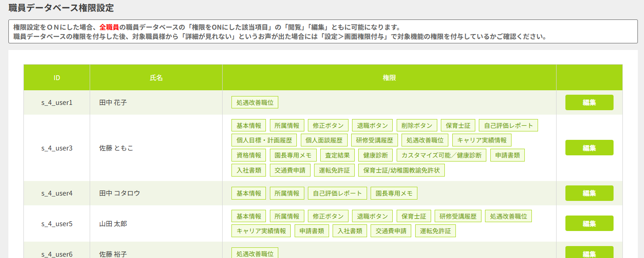Click 運転免許証 tag in 山田 太郎 row
The width and height of the screenshot is (644, 258).
[x=436, y=231]
